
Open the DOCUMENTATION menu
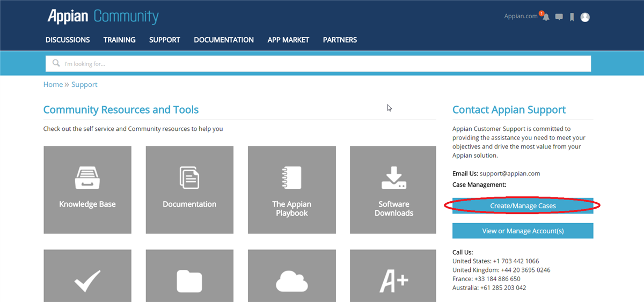point(224,40)
